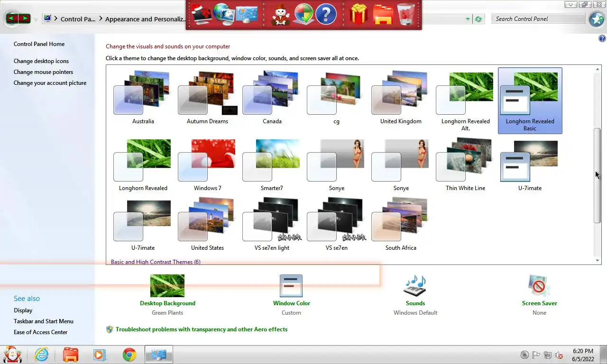Screen dimensions: 607x364
Task: Open the Screen Saver icon
Action: pos(539,286)
